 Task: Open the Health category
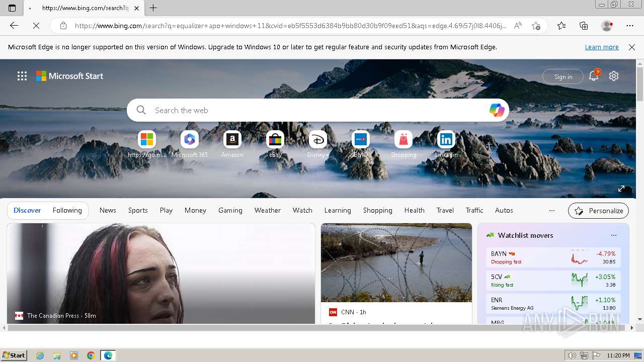coord(415,211)
